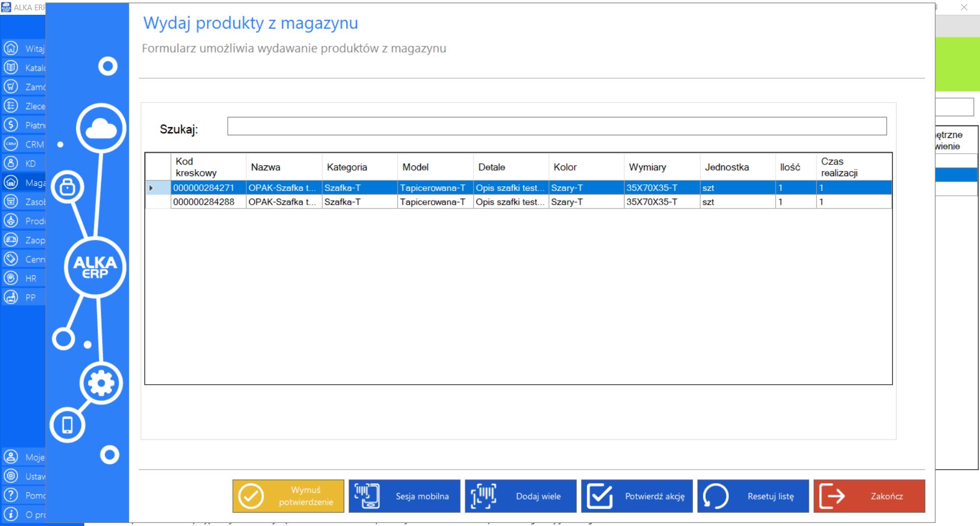Open the Moje konto user icon
This screenshot has height=526, width=980.
click(11, 457)
